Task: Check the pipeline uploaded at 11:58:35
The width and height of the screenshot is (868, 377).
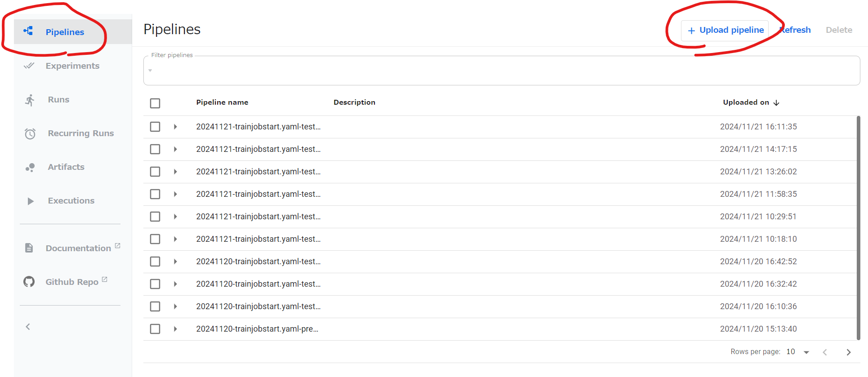Action: (x=155, y=194)
